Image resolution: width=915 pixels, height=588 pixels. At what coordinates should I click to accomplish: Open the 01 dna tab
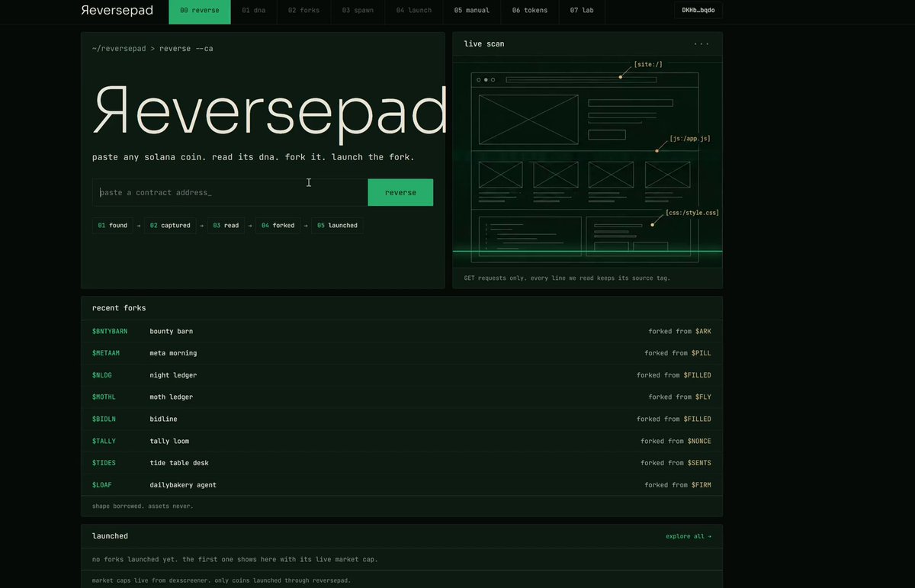(x=254, y=11)
